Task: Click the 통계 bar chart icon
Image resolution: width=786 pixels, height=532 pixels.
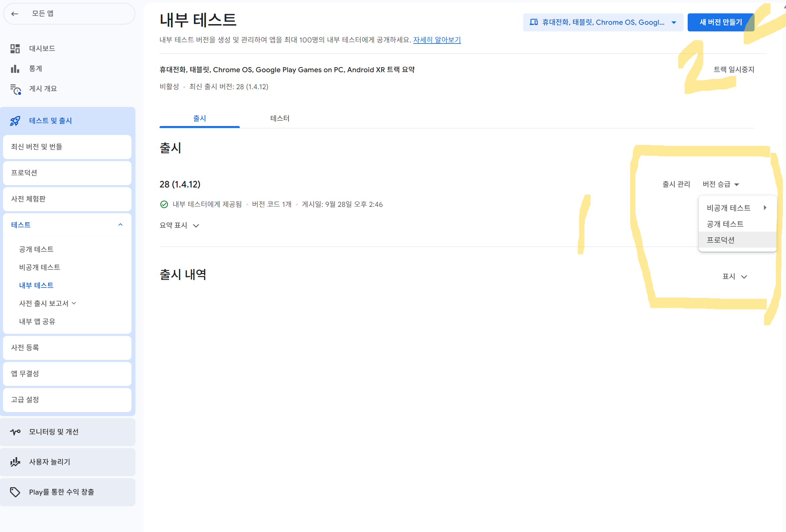Action: [x=15, y=69]
